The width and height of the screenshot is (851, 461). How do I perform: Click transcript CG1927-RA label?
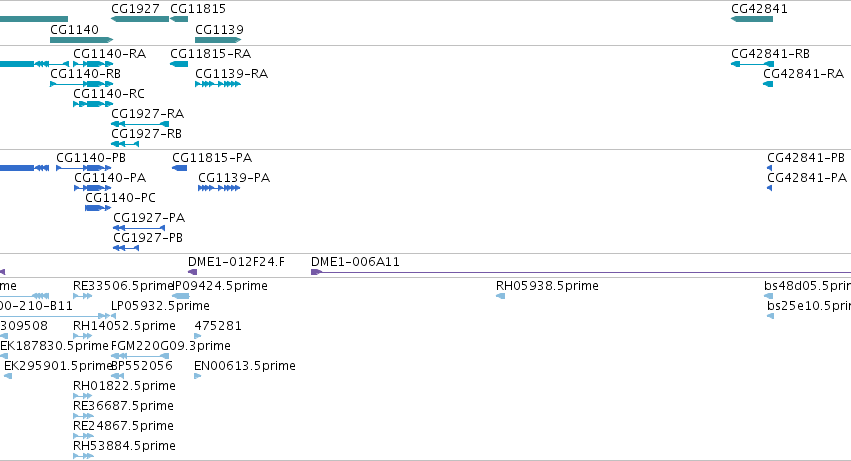click(148, 114)
